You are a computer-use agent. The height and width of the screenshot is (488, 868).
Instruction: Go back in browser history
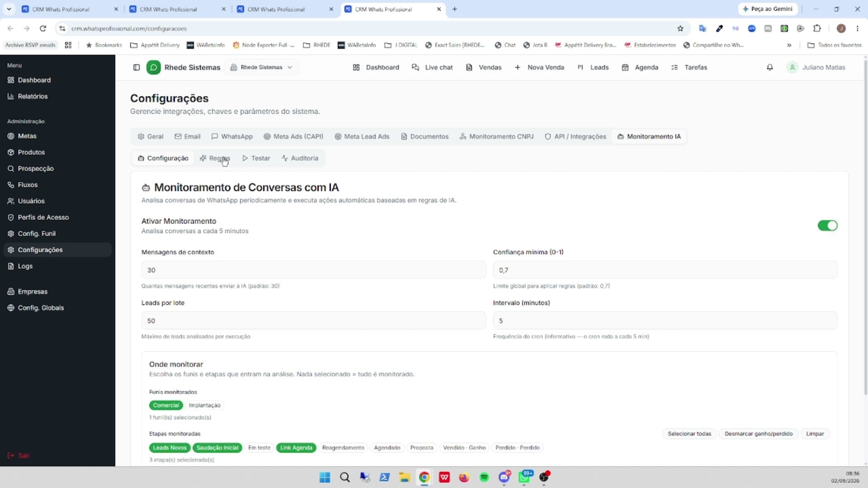click(x=10, y=28)
